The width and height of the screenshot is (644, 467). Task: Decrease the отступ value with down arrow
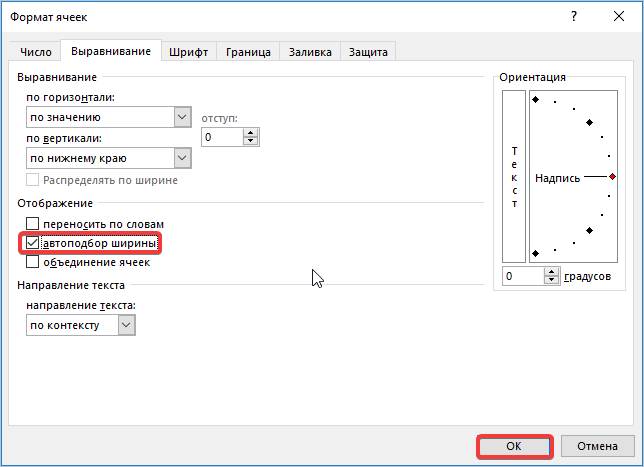tap(250, 142)
